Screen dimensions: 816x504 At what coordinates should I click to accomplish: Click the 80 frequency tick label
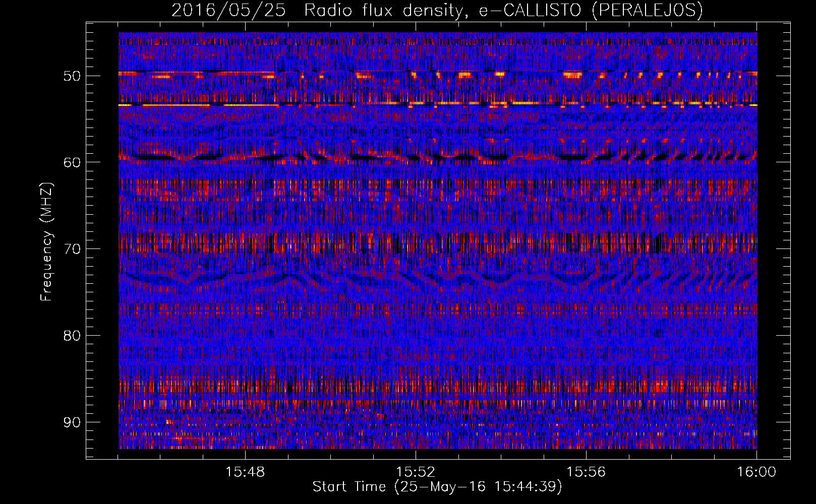pyautogui.click(x=72, y=336)
